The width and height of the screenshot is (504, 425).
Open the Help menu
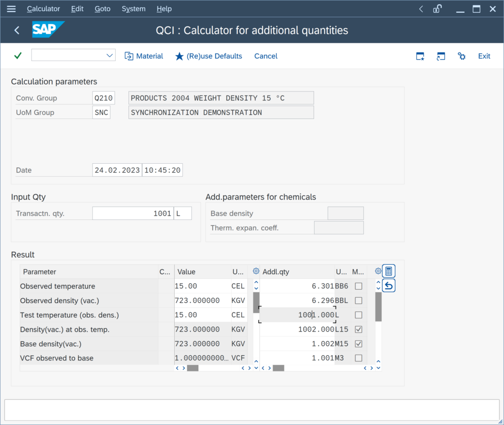[x=164, y=9]
